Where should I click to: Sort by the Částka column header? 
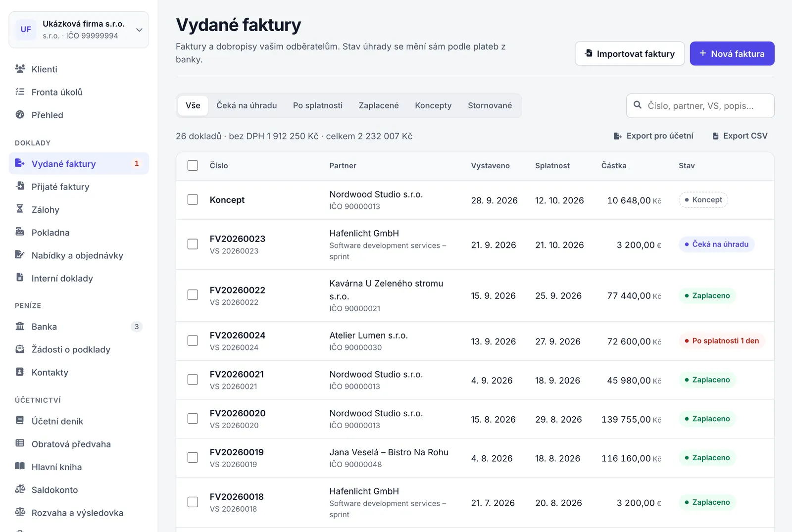[614, 166]
